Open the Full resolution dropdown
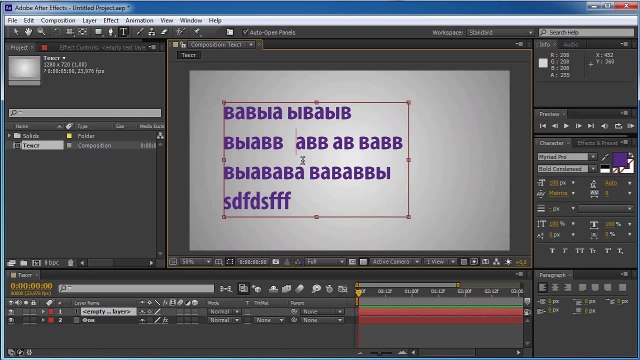The height and width of the screenshot is (360, 640). coord(325,262)
